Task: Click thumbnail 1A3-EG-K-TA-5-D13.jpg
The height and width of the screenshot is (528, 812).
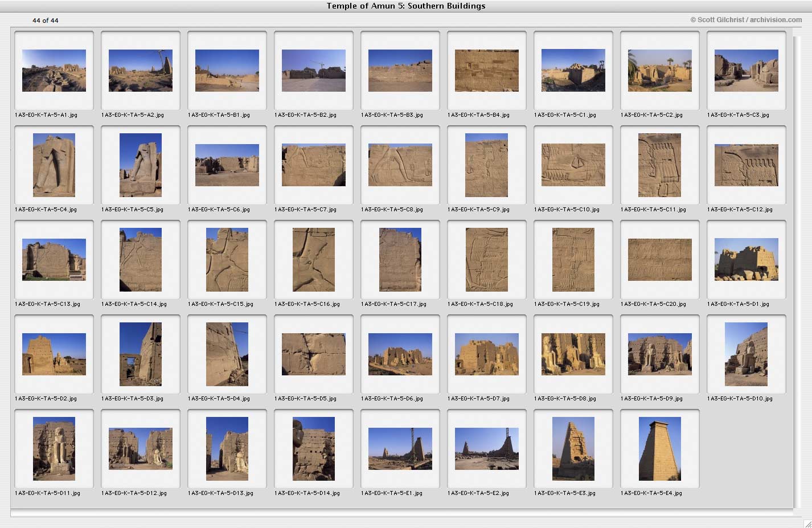Action: [227, 449]
